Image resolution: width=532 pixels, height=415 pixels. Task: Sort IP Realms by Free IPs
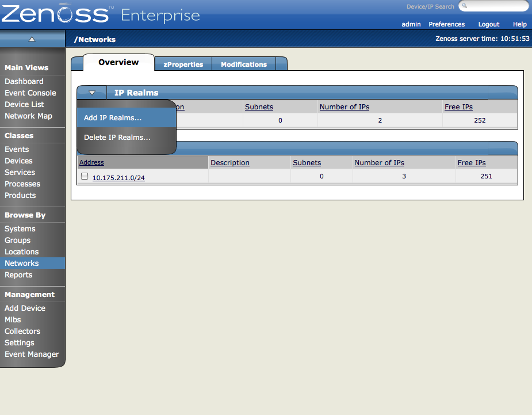point(458,106)
